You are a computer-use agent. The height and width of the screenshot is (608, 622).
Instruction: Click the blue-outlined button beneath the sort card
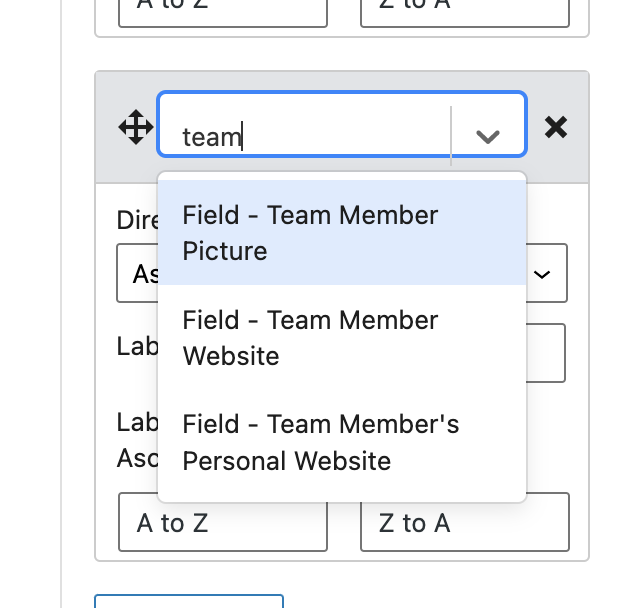(x=189, y=601)
